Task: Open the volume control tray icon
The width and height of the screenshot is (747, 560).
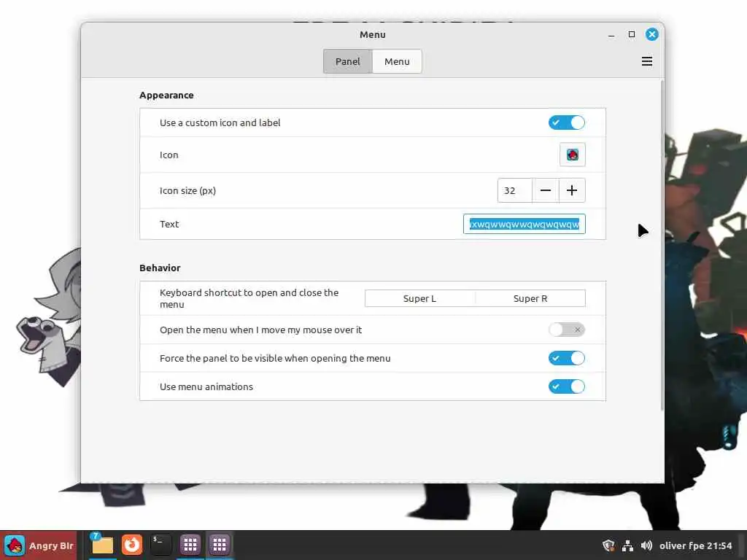Action: [646, 545]
